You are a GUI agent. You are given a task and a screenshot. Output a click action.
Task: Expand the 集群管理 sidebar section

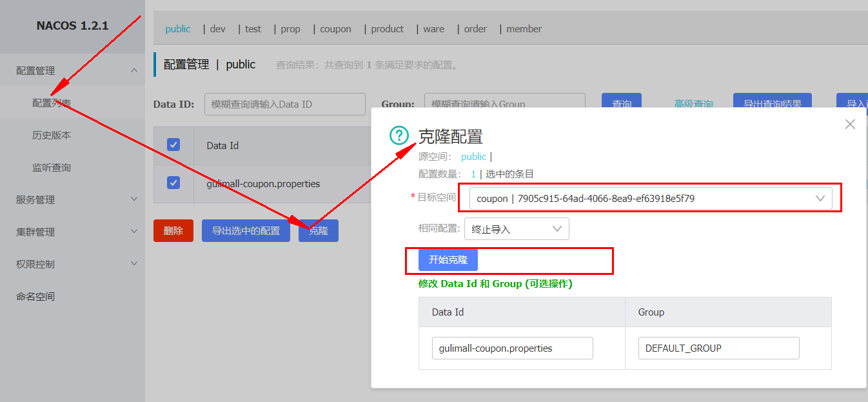pyautogui.click(x=134, y=232)
